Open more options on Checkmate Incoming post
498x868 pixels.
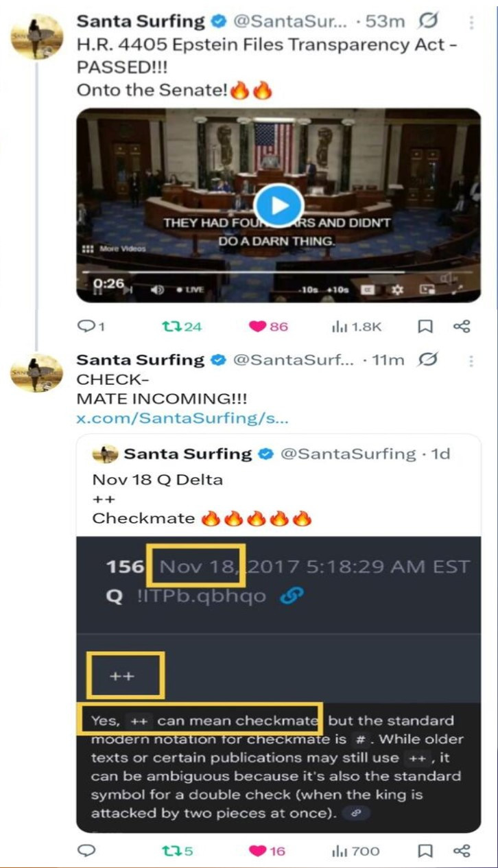471,360
